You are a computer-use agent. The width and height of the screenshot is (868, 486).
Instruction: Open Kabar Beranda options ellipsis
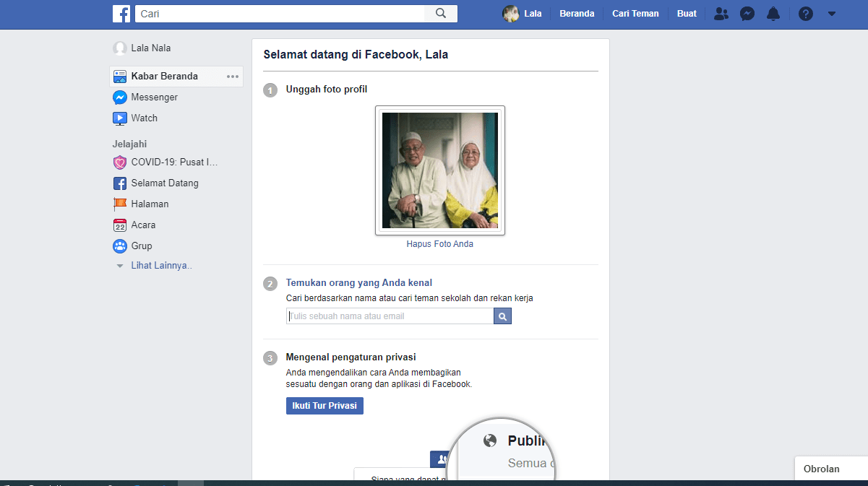232,77
